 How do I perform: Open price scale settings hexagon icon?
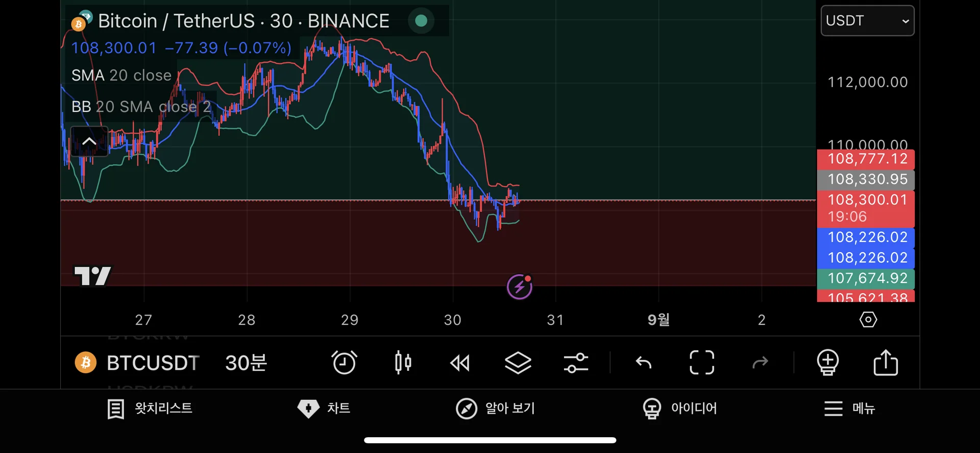coord(868,320)
